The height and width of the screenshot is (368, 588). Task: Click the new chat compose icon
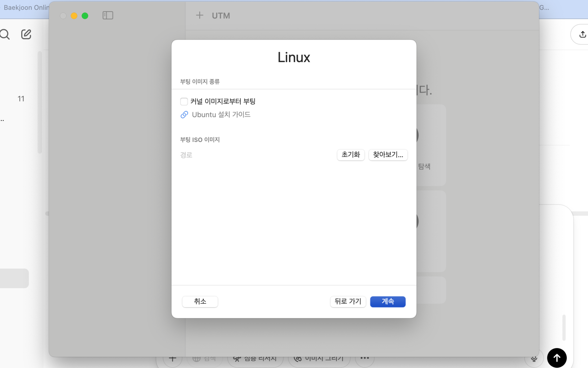click(x=26, y=34)
